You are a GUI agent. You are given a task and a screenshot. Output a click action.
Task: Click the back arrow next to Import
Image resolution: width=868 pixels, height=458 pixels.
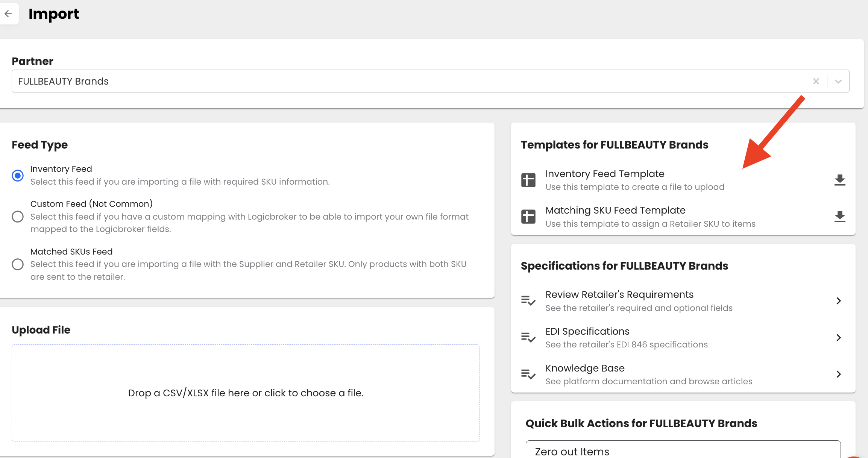8,14
